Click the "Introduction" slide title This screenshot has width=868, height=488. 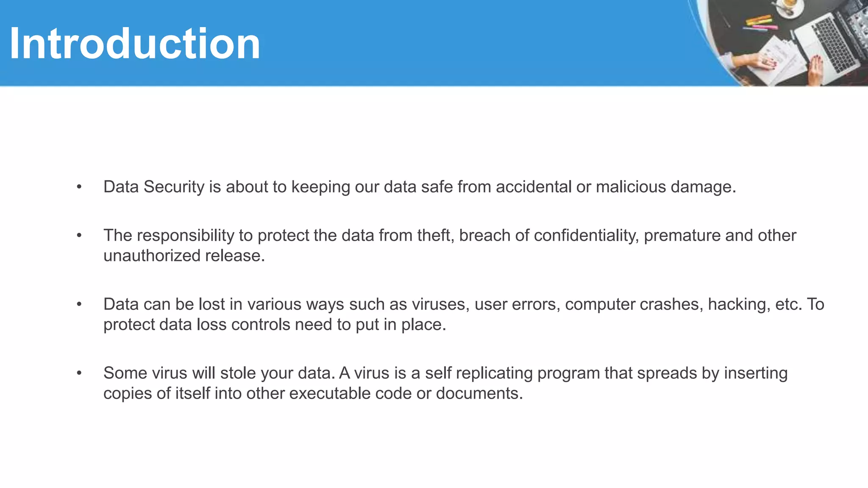(x=135, y=44)
